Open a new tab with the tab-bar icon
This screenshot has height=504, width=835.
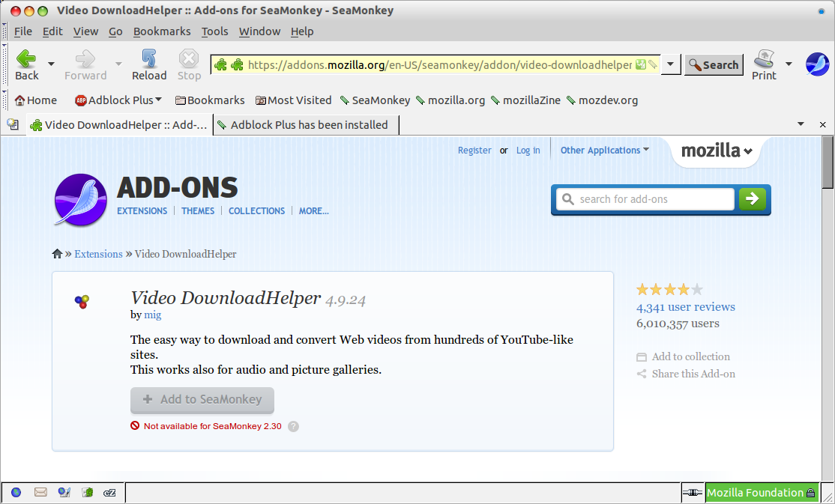click(x=13, y=124)
